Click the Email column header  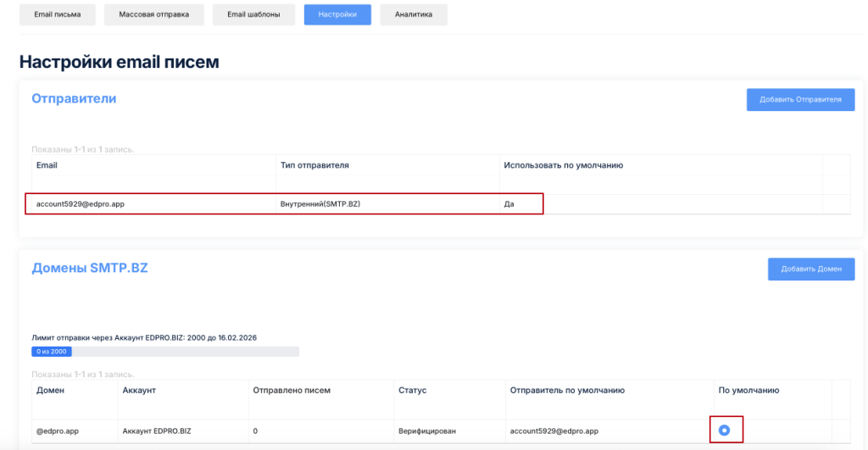coord(47,165)
